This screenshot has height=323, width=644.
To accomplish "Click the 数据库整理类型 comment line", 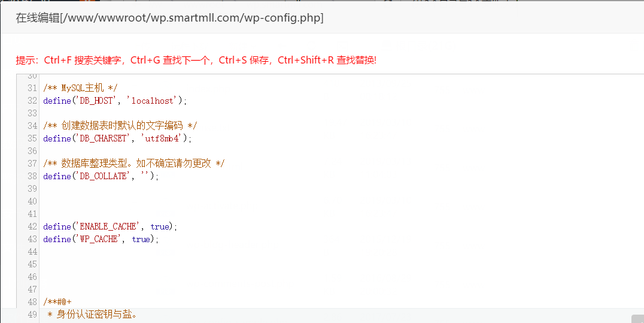I will (133, 164).
